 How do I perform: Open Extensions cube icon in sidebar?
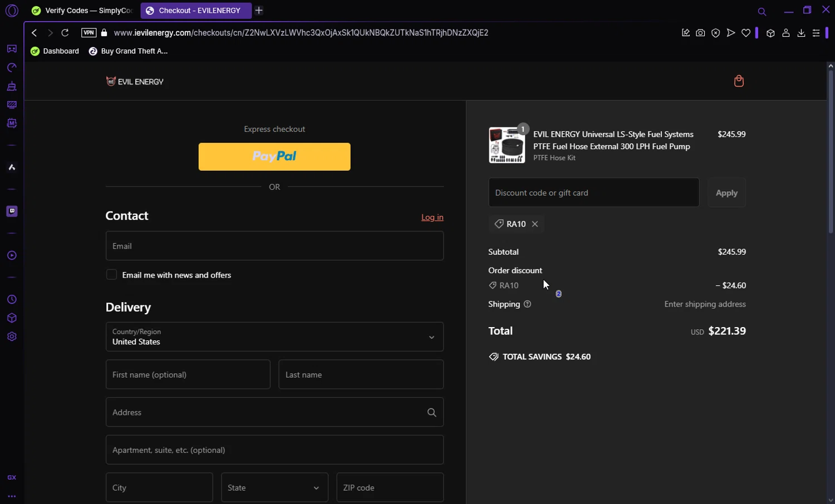[x=12, y=318]
